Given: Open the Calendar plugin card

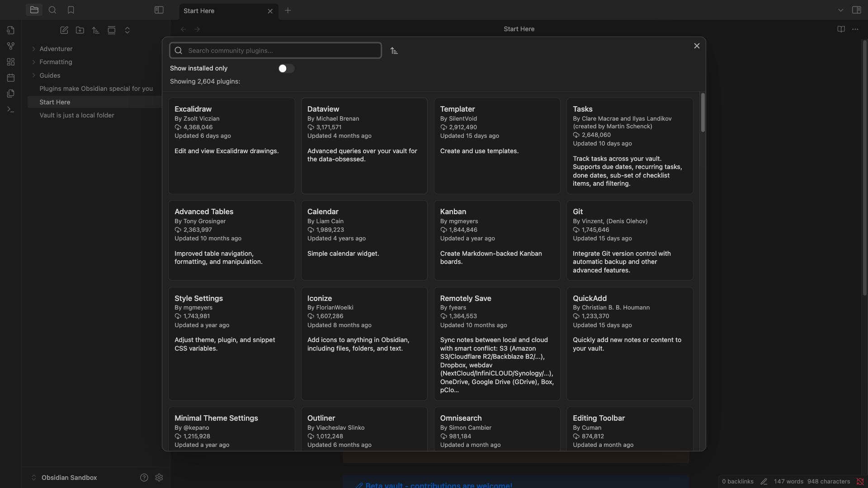Looking at the screenshot, I should tap(364, 240).
